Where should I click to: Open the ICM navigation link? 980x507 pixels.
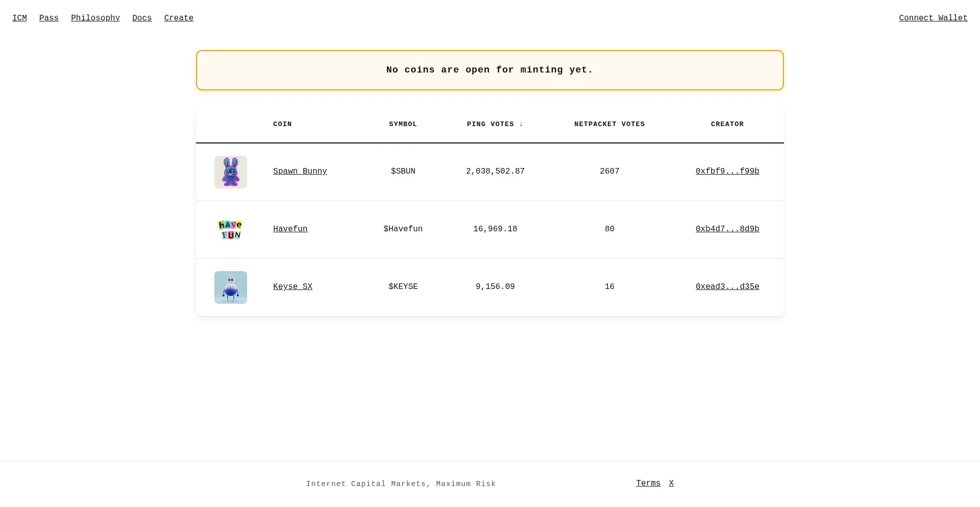pyautogui.click(x=19, y=18)
